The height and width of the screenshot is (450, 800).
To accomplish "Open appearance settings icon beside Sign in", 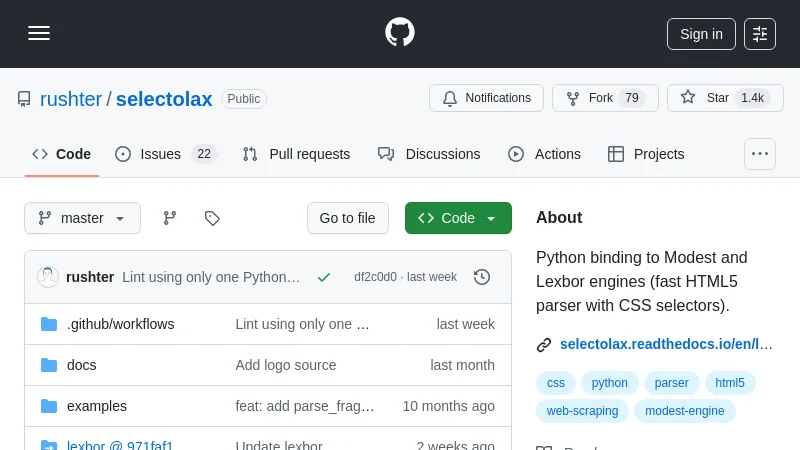I will [760, 34].
